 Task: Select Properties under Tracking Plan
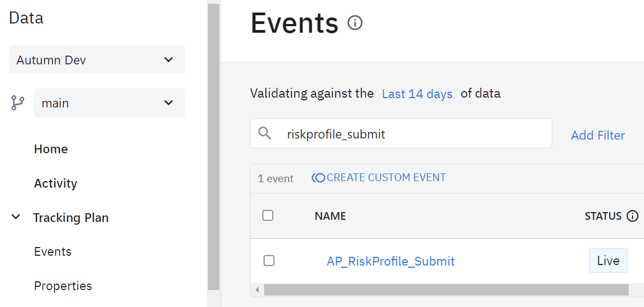pos(63,286)
